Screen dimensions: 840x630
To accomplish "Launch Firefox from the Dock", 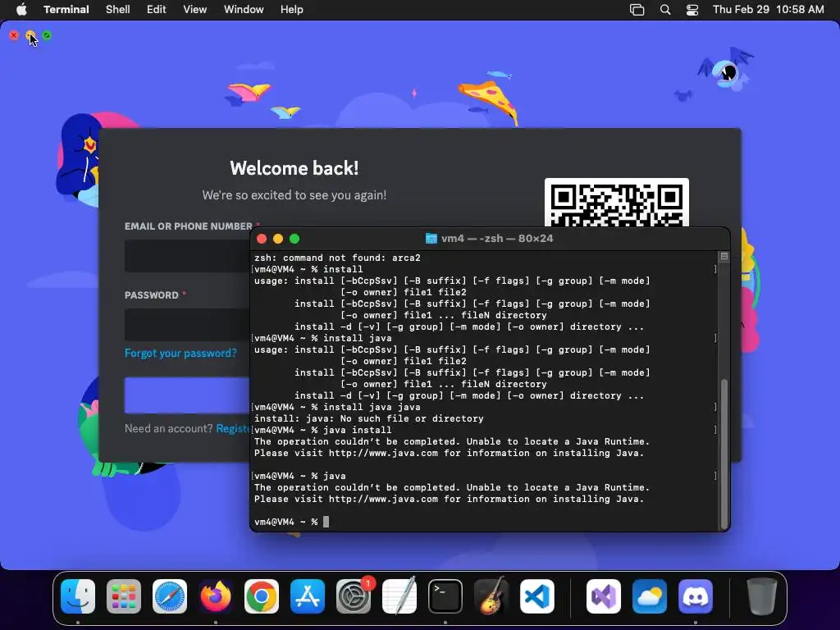I will click(216, 596).
